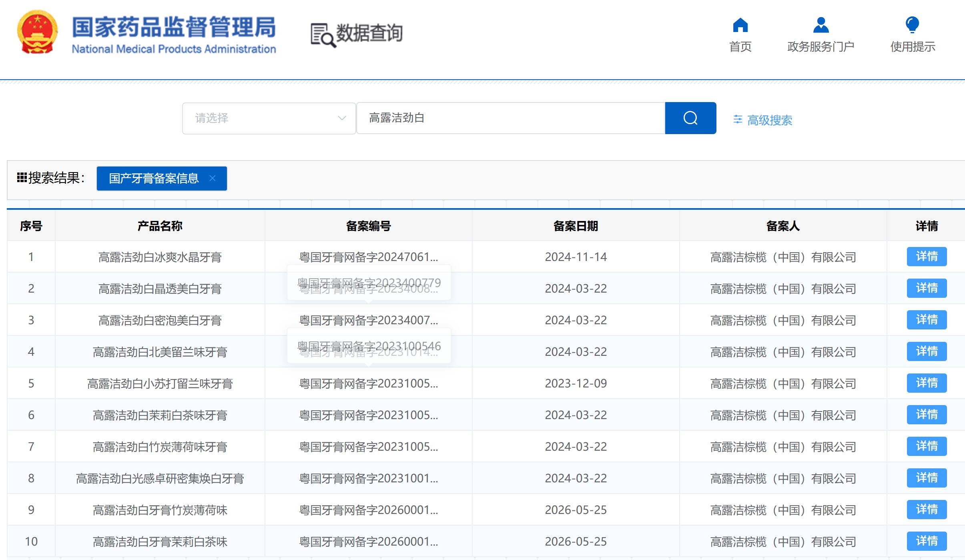Open 详情 for 高露洁劲白小苏打留兰味牙膏

927,383
